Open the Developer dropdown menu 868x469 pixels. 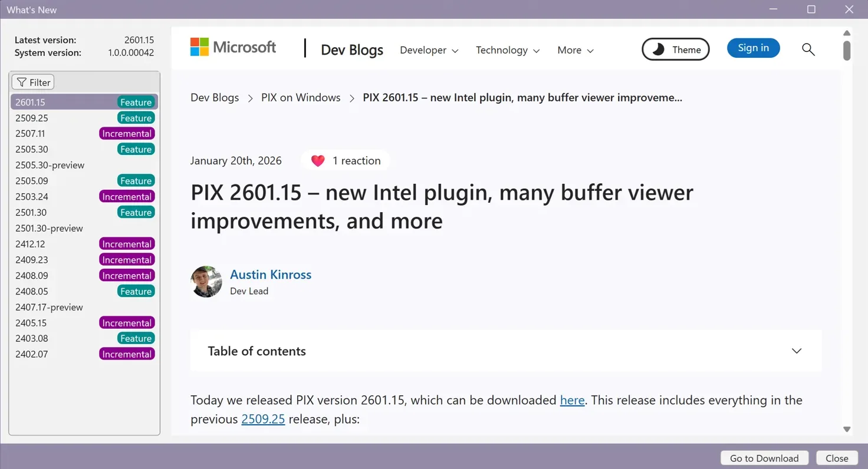(429, 51)
